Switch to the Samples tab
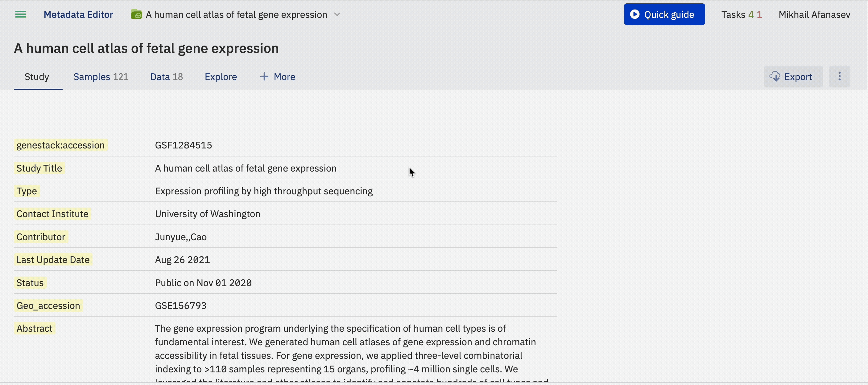This screenshot has width=868, height=385. [101, 77]
